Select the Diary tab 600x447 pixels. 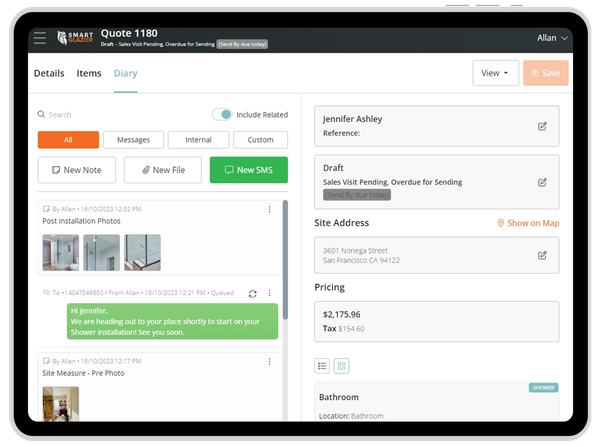pyautogui.click(x=126, y=73)
